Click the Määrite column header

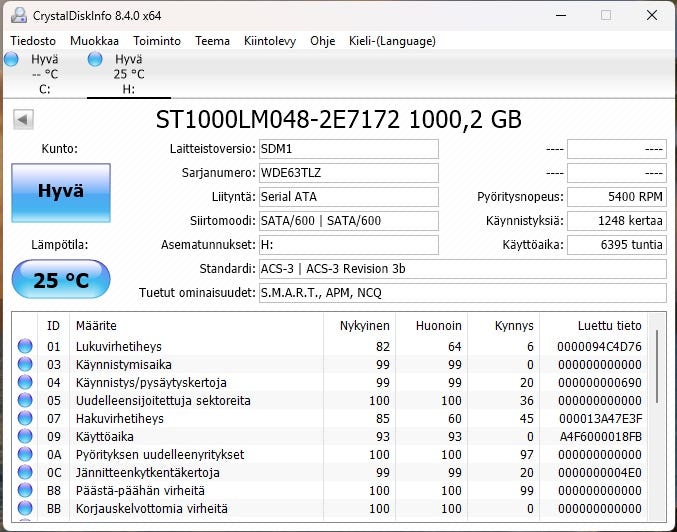pyautogui.click(x=96, y=326)
